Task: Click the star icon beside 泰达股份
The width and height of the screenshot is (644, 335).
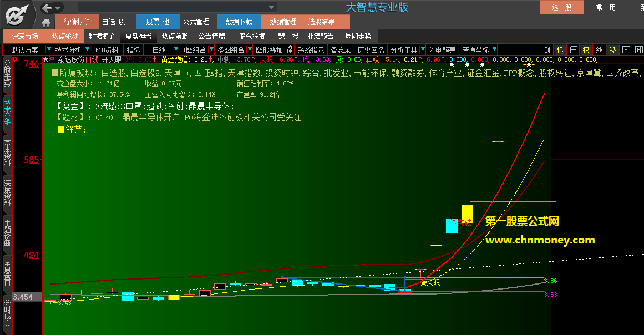Action: 45,59
